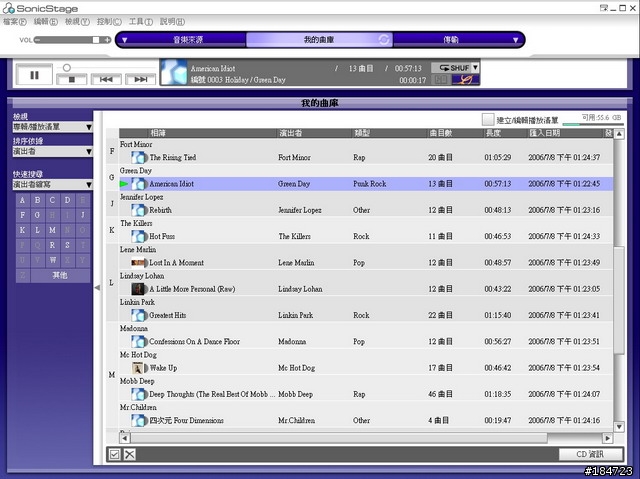This screenshot has height=479, width=640.
Task: Click Lost In A Moment album cover
Action: 139,262
